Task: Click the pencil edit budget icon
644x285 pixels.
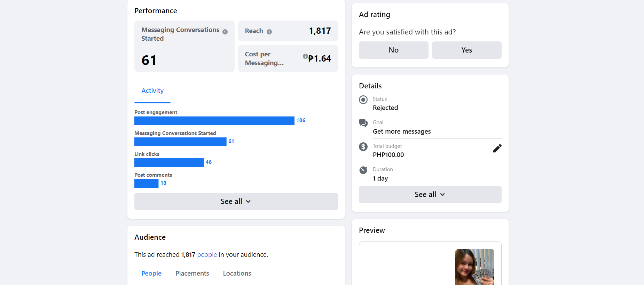Action: click(497, 149)
